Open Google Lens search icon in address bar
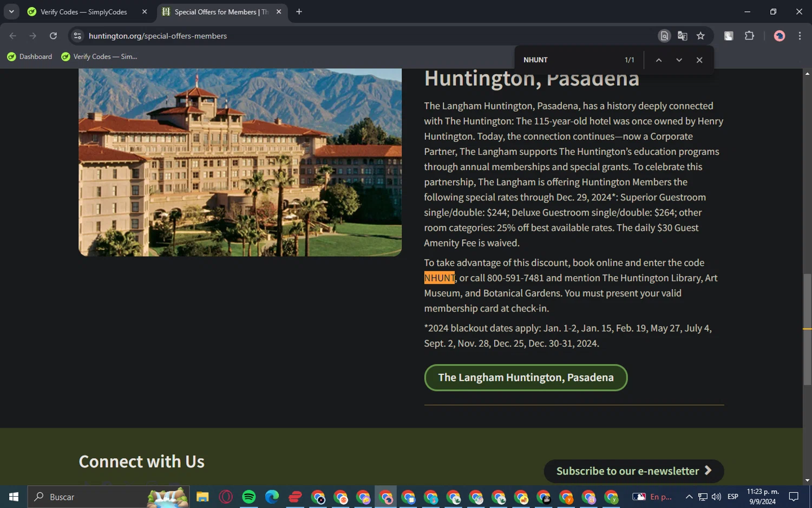This screenshot has height=508, width=812. 664,36
